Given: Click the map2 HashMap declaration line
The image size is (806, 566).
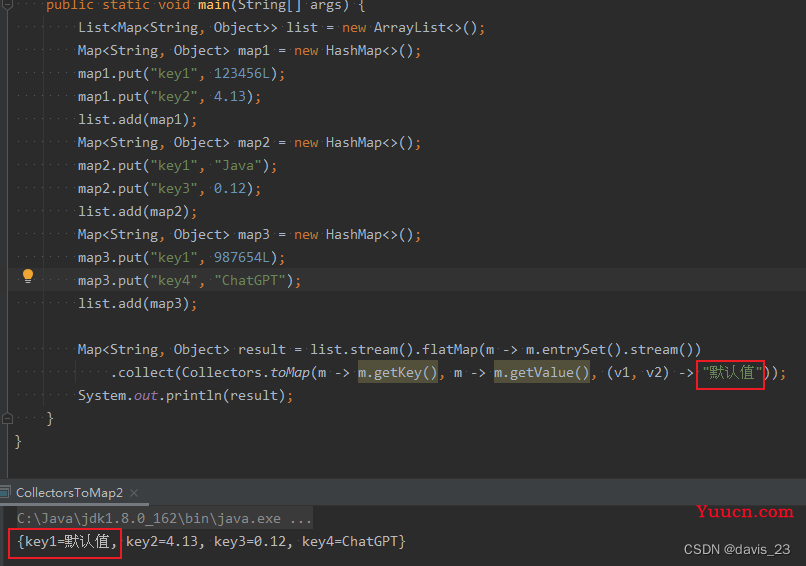Looking at the screenshot, I should [249, 143].
